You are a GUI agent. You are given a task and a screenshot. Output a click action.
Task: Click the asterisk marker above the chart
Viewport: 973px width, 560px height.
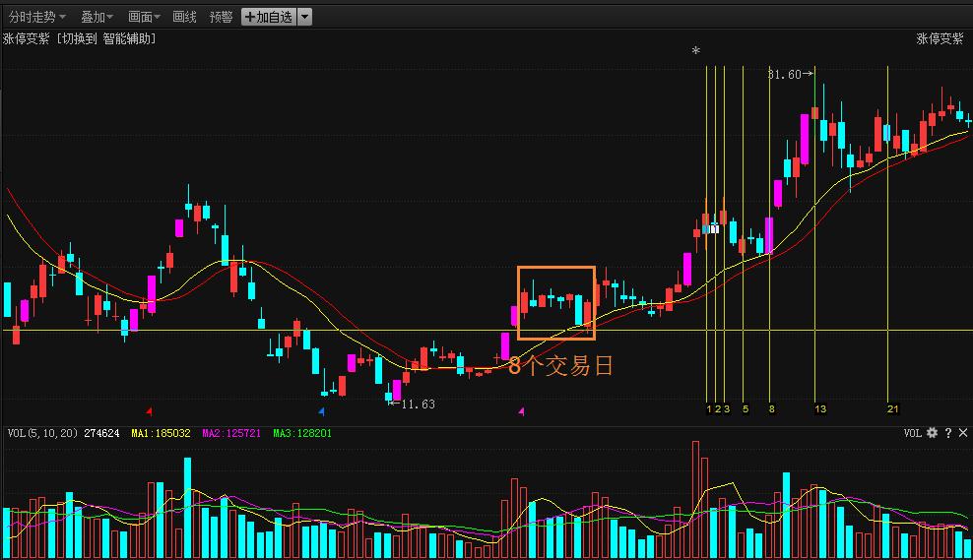tap(696, 51)
